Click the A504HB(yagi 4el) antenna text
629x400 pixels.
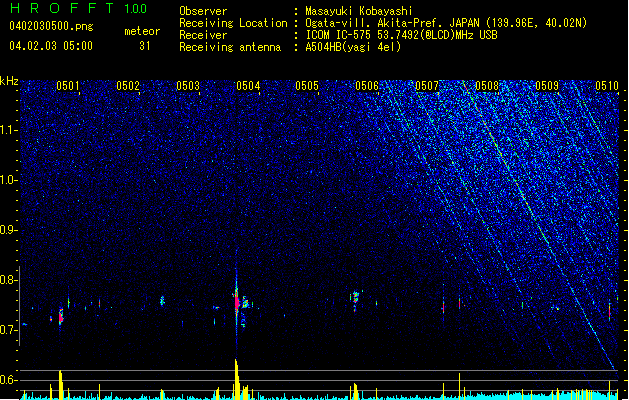pyautogui.click(x=353, y=47)
